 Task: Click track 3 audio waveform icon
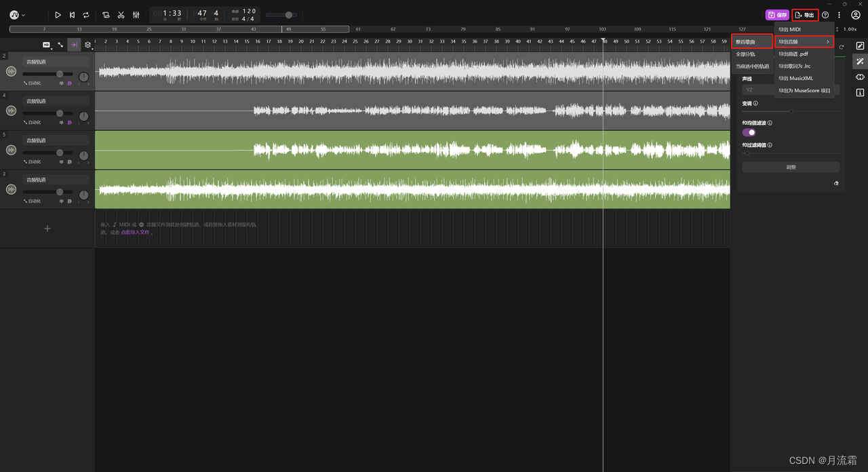(x=11, y=189)
